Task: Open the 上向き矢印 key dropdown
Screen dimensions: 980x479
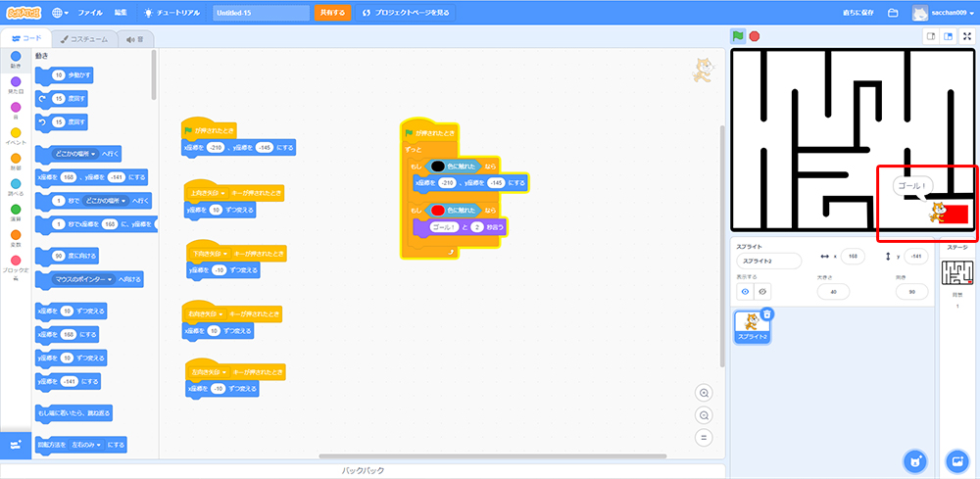Action: [x=208, y=193]
